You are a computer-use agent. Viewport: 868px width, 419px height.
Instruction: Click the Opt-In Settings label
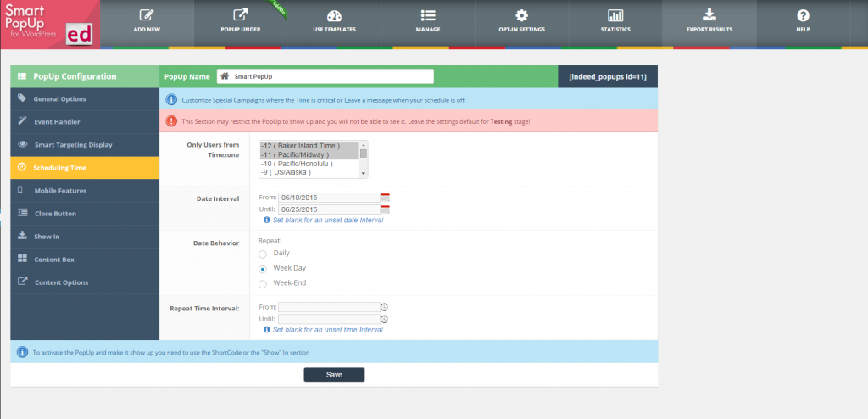pyautogui.click(x=521, y=30)
